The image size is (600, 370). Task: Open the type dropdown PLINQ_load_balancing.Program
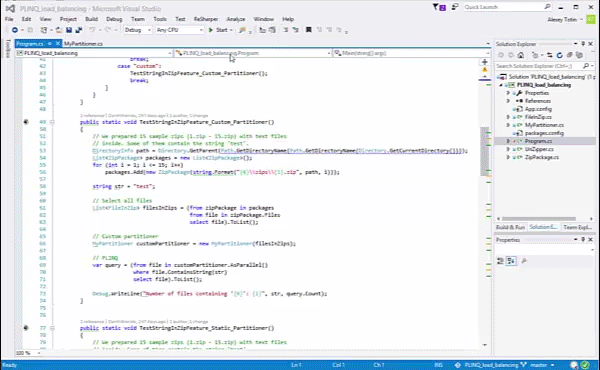coord(253,53)
